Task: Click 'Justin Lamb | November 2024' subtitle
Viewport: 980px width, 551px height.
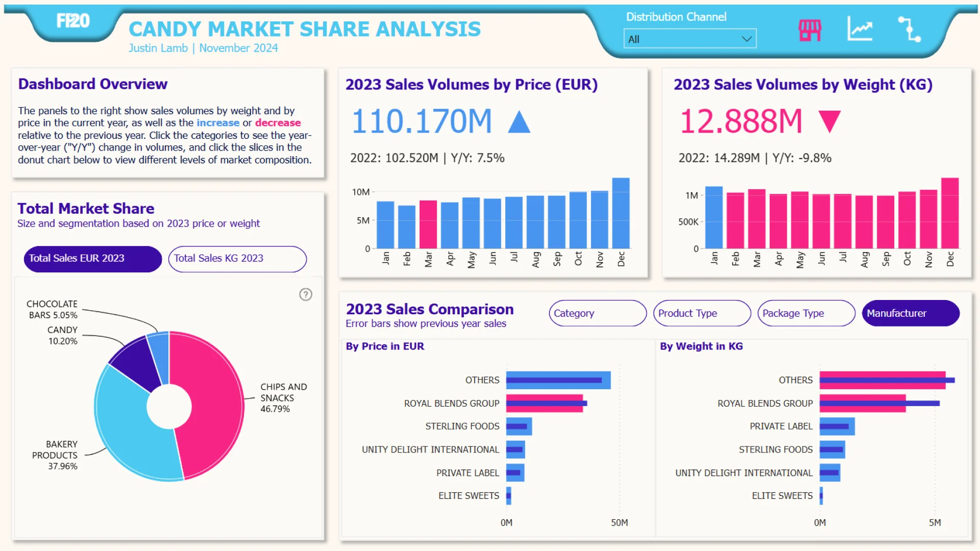Action: point(203,48)
